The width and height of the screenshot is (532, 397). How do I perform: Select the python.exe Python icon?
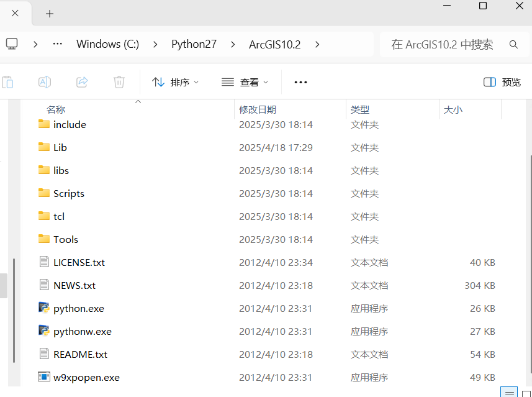click(x=44, y=308)
